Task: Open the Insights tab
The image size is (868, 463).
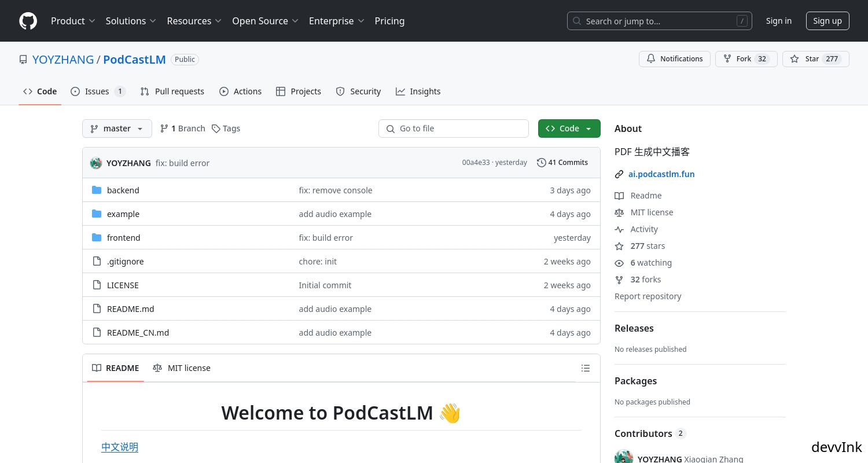Action: 418,91
